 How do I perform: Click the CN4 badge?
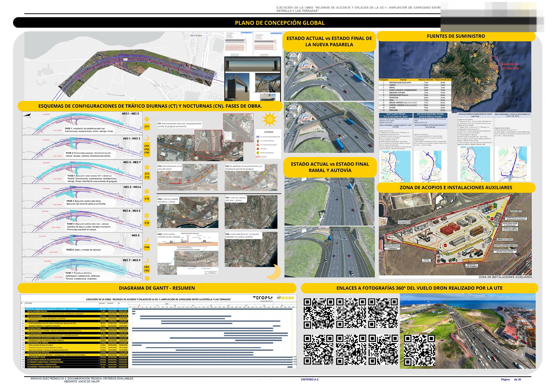[147, 247]
